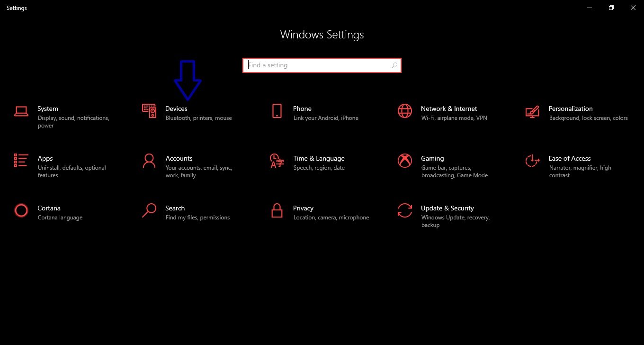Open the System settings label
The height and width of the screenshot is (345, 644).
[48, 109]
